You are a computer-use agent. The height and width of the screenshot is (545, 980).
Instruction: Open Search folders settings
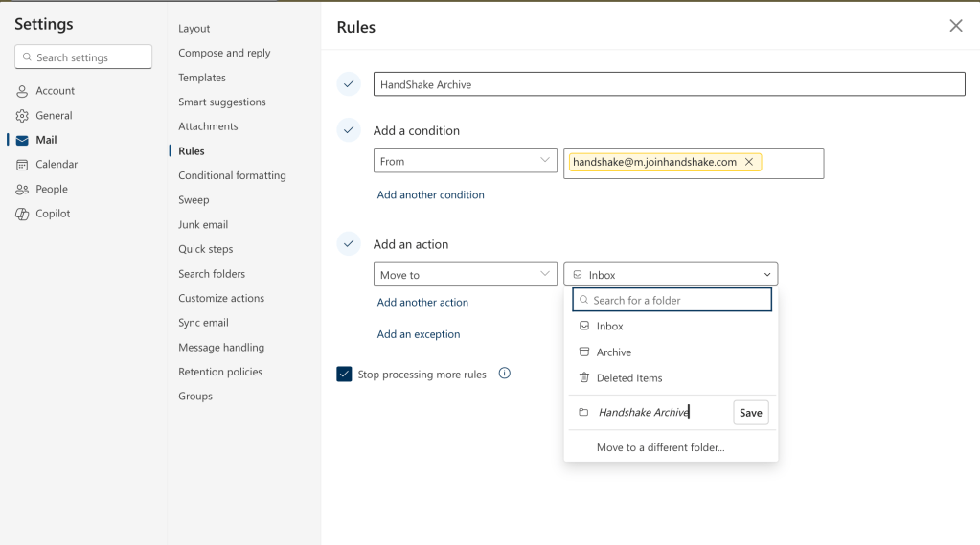[x=212, y=274]
